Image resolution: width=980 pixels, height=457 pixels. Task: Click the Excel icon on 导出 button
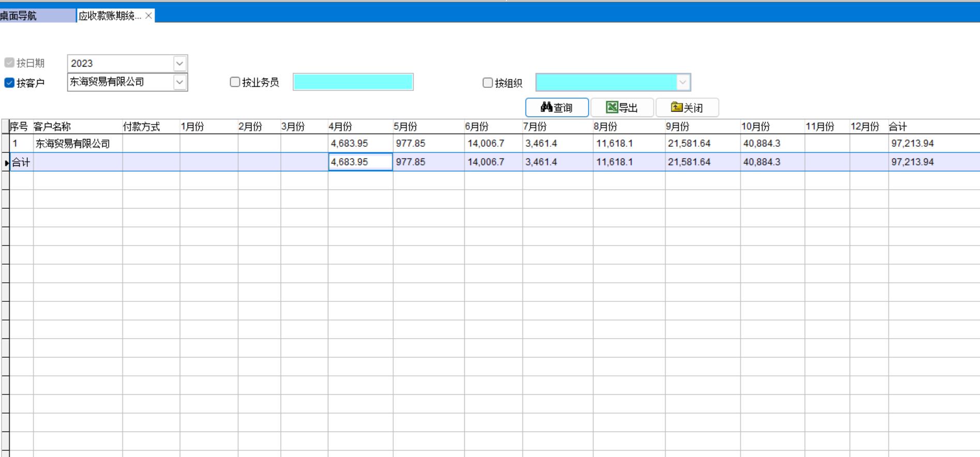[612, 108]
